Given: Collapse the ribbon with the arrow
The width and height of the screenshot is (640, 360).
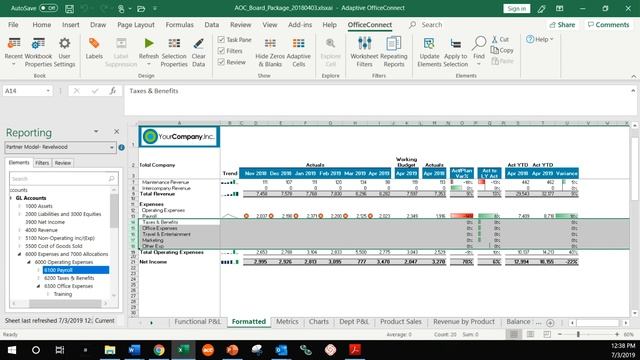Looking at the screenshot, I should tap(633, 76).
